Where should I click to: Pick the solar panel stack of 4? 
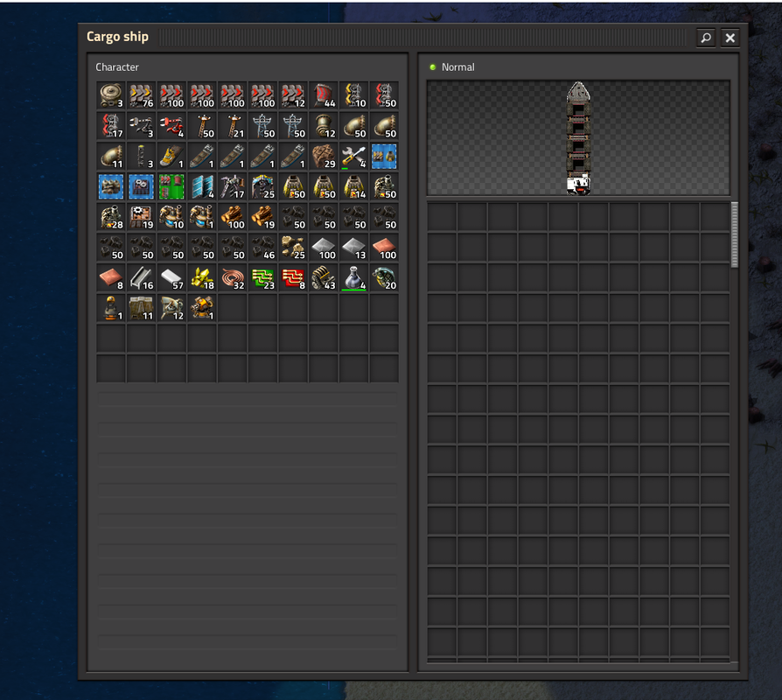coord(202,186)
